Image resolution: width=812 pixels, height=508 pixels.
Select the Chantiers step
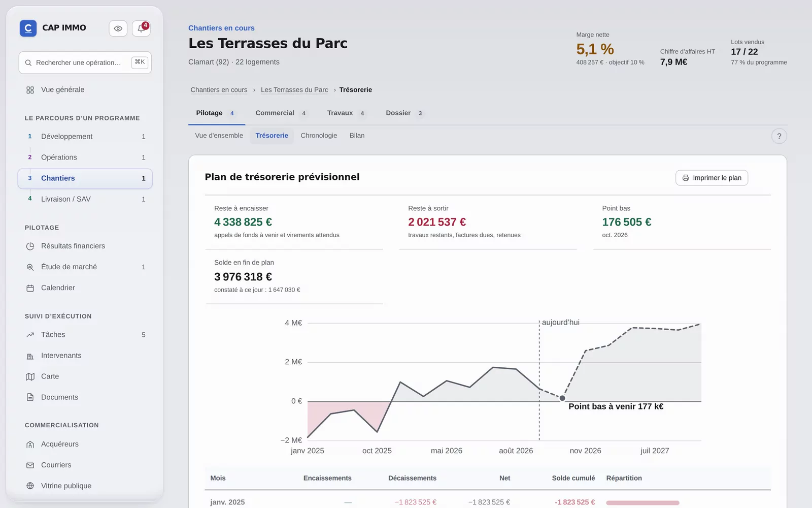pos(85,178)
